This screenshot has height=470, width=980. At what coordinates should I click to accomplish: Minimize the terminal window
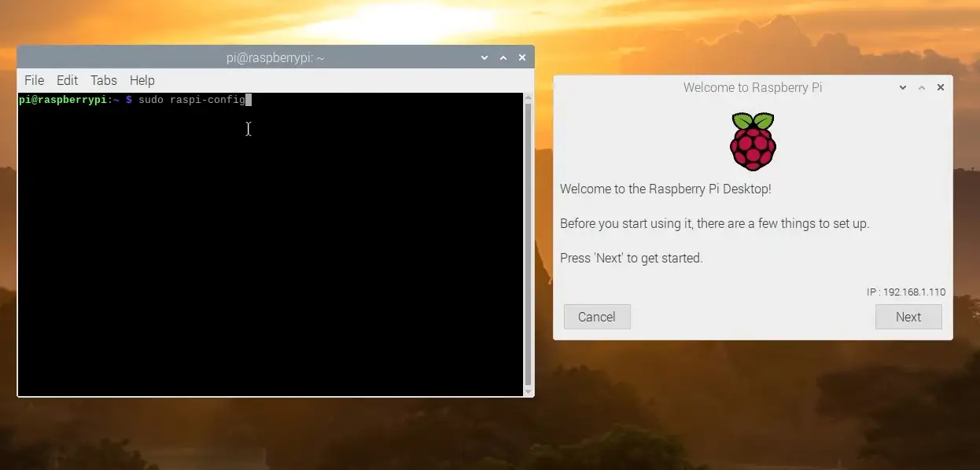click(484, 57)
